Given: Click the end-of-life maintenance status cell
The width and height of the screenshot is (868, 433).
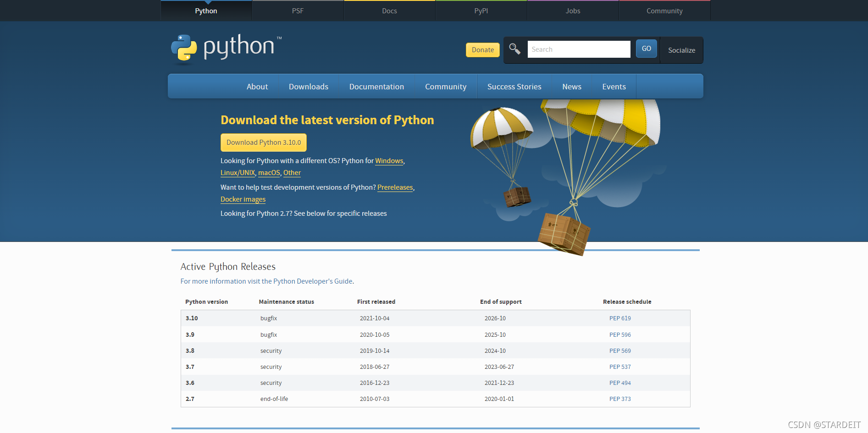Looking at the screenshot, I should pos(274,399).
